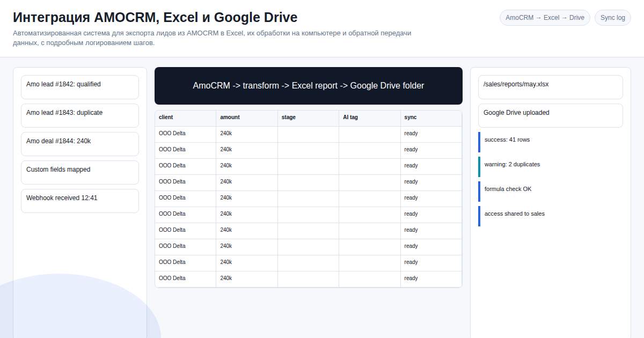Click the success: 41 rows log entry
The width and height of the screenshot is (644, 338).
[551, 142]
